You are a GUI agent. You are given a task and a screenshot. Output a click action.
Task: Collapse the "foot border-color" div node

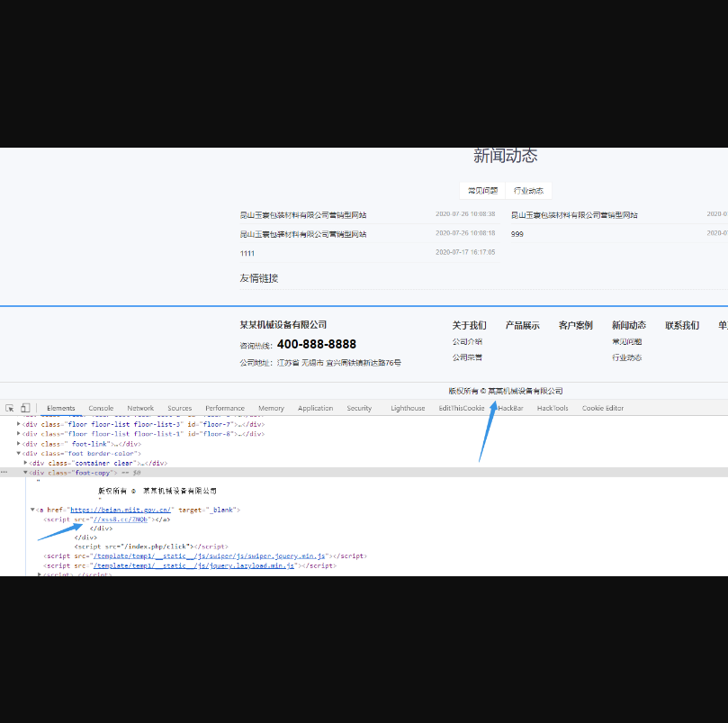(x=18, y=453)
